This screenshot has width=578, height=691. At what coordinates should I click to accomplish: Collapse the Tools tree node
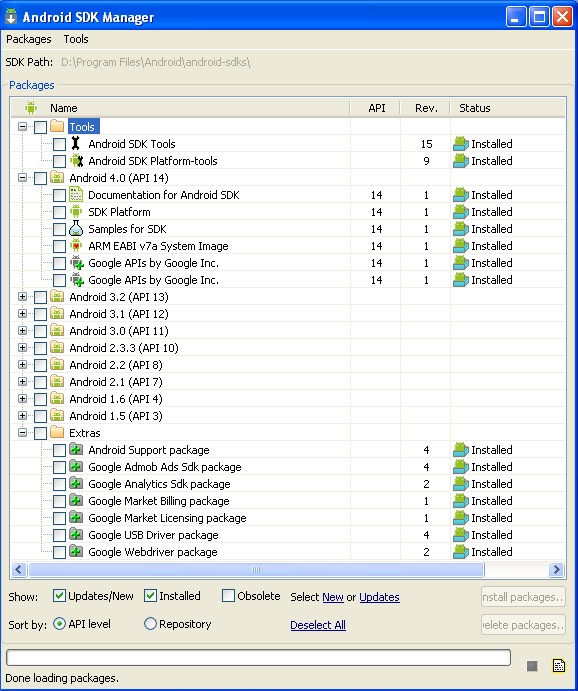pyautogui.click(x=22, y=126)
